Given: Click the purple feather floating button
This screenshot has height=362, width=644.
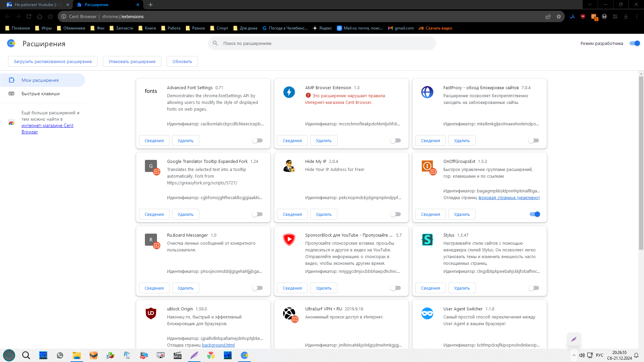Looking at the screenshot, I should pyautogui.click(x=574, y=339).
